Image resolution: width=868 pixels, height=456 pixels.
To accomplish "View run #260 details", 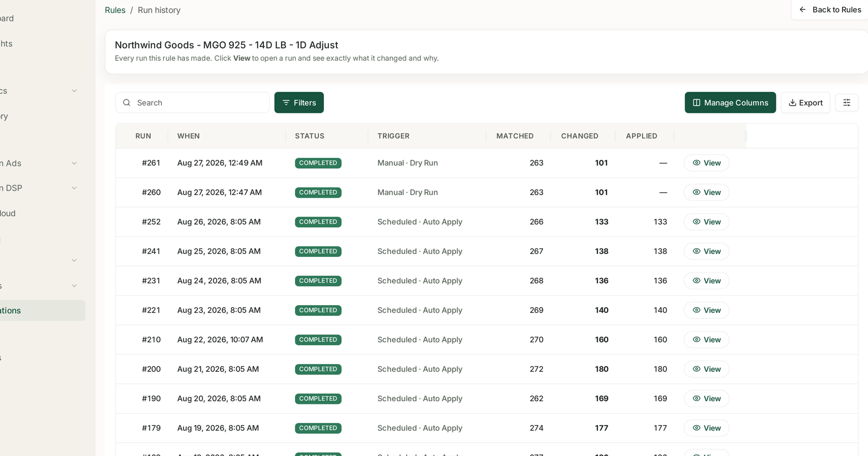I will [x=706, y=192].
